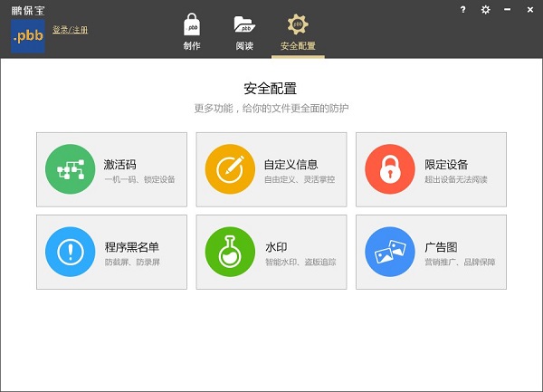
Task: Click the .pbb blue logo
Action: click(28, 36)
